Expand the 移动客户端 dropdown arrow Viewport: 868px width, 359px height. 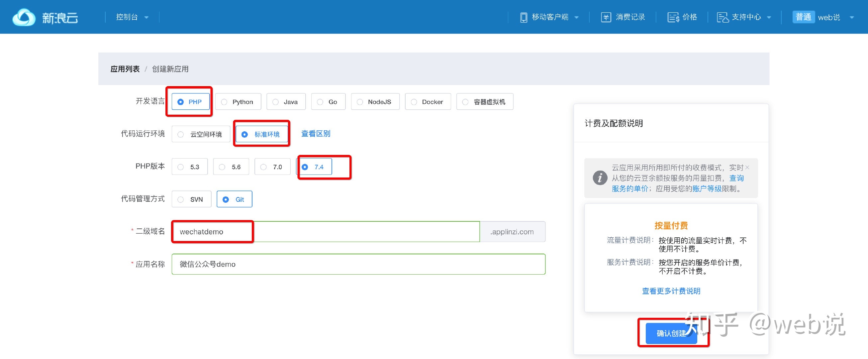pos(577,18)
